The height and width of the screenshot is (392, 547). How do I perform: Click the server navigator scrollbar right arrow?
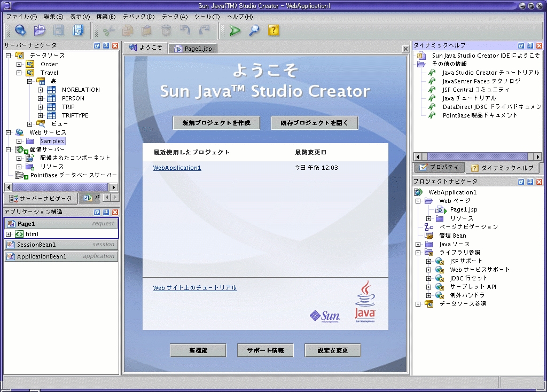click(x=113, y=187)
